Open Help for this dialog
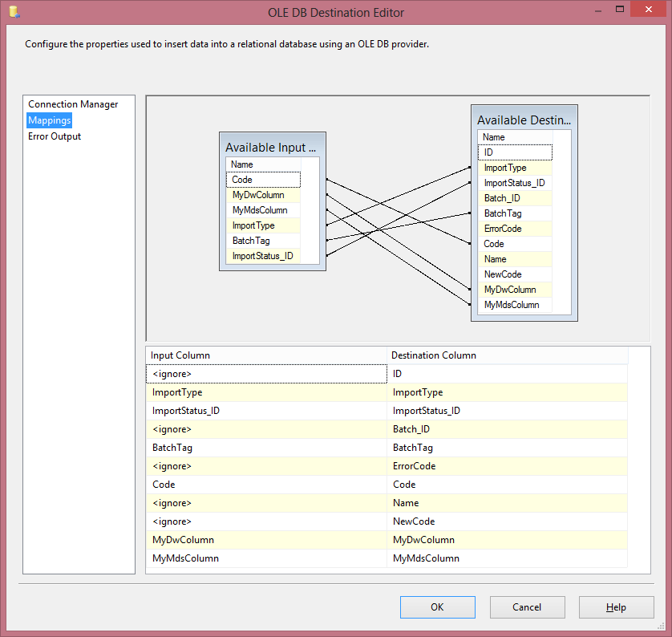672x637 pixels. tap(616, 607)
